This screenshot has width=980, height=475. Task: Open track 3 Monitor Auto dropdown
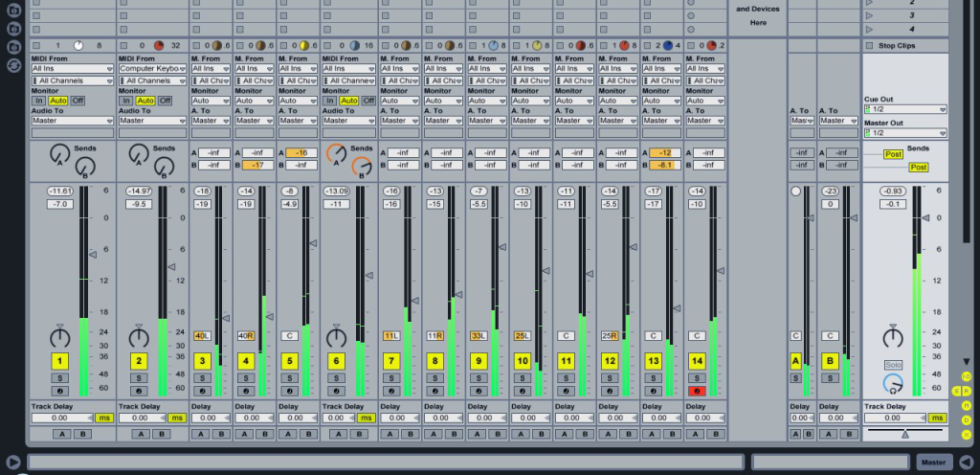point(211,101)
